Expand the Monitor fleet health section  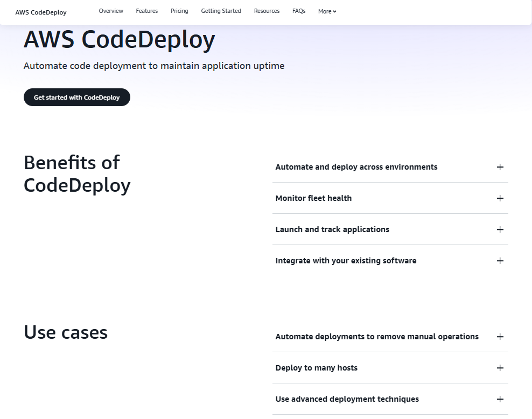pyautogui.click(x=390, y=198)
